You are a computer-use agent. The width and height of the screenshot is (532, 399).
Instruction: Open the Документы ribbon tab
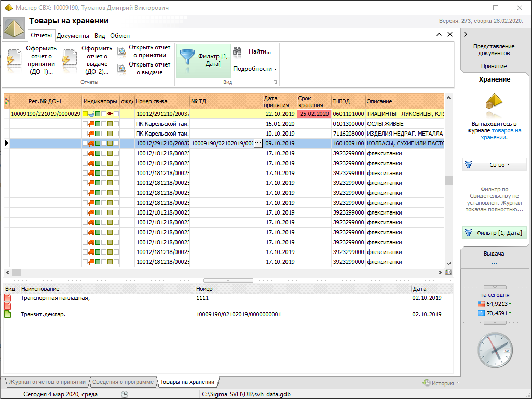(x=73, y=36)
